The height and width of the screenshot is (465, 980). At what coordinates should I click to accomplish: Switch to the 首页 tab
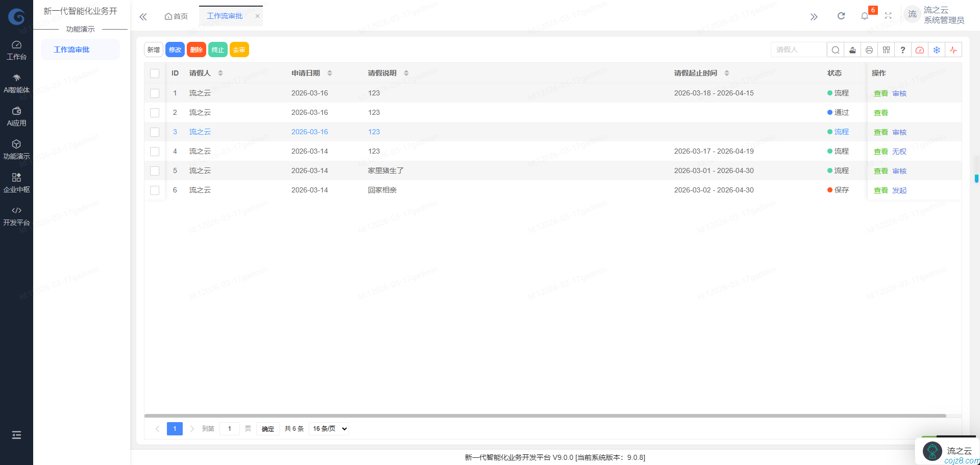click(x=176, y=16)
